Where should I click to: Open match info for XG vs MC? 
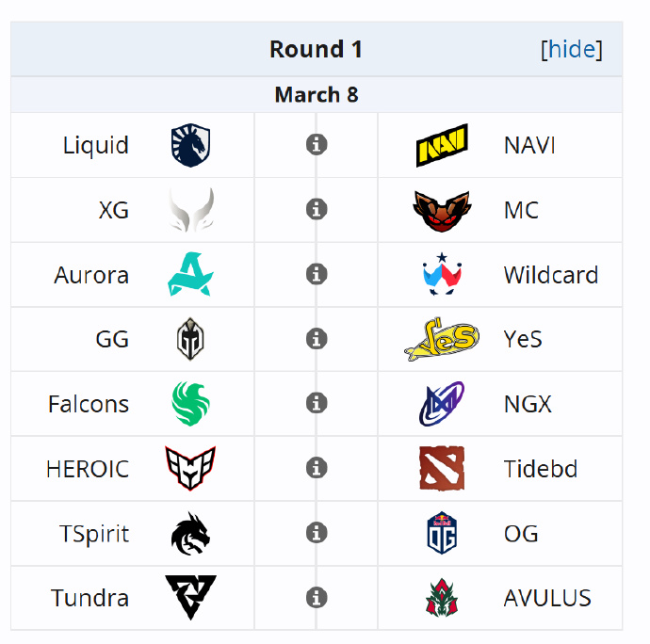coord(317,209)
